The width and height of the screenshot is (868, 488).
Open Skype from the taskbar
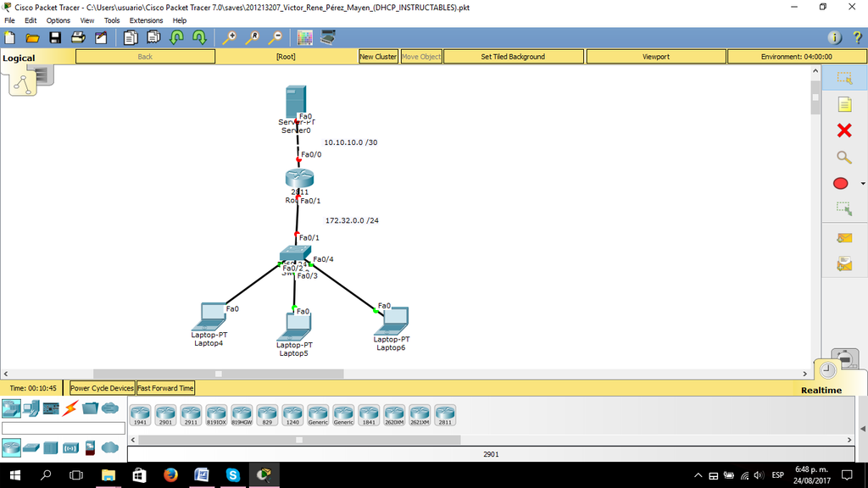pos(233,474)
